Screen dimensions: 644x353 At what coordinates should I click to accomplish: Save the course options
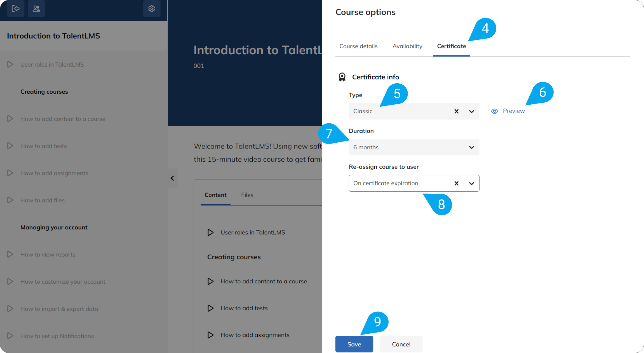[x=354, y=344]
